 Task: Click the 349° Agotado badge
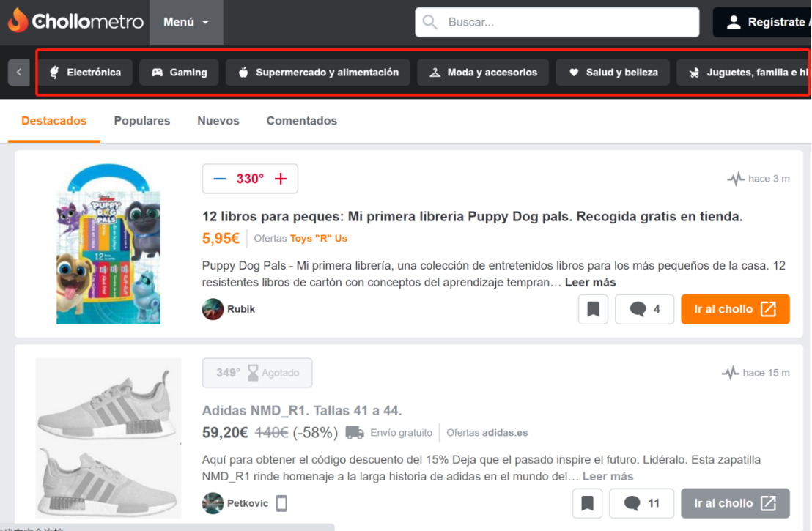257,373
